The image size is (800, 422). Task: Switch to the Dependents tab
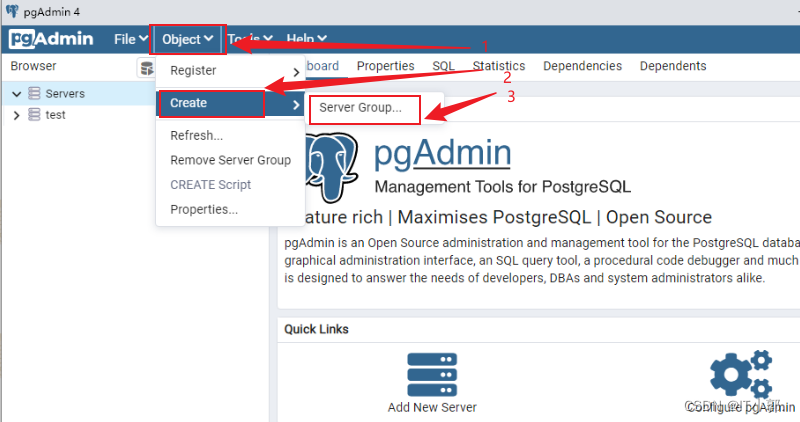pyautogui.click(x=673, y=66)
